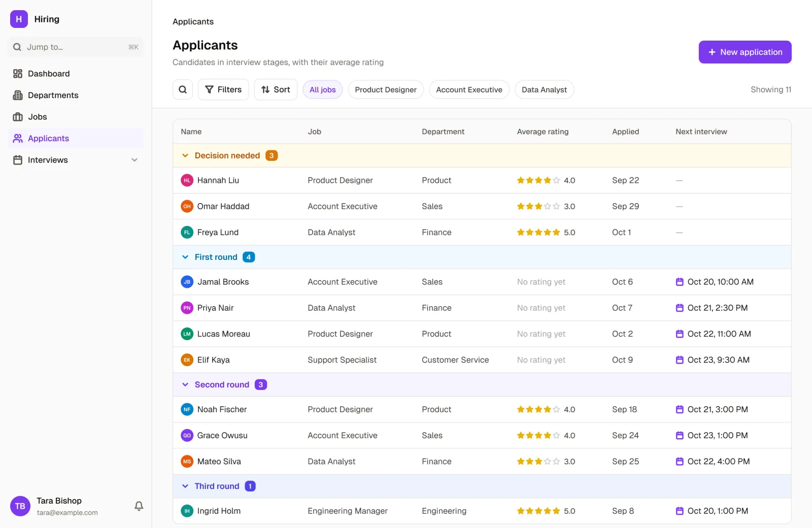
Task: Click Freya Lund's FL avatar
Action: click(187, 233)
